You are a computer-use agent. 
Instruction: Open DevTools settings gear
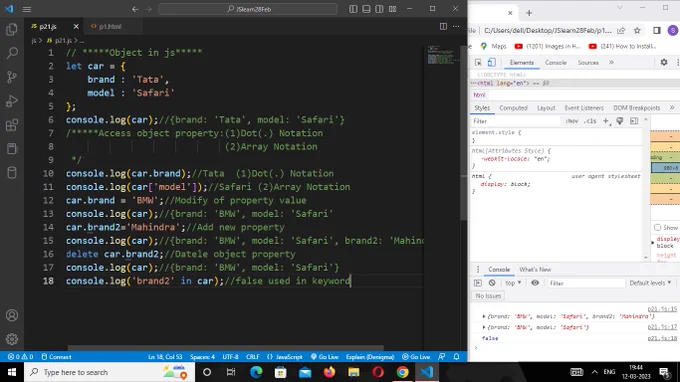click(664, 62)
